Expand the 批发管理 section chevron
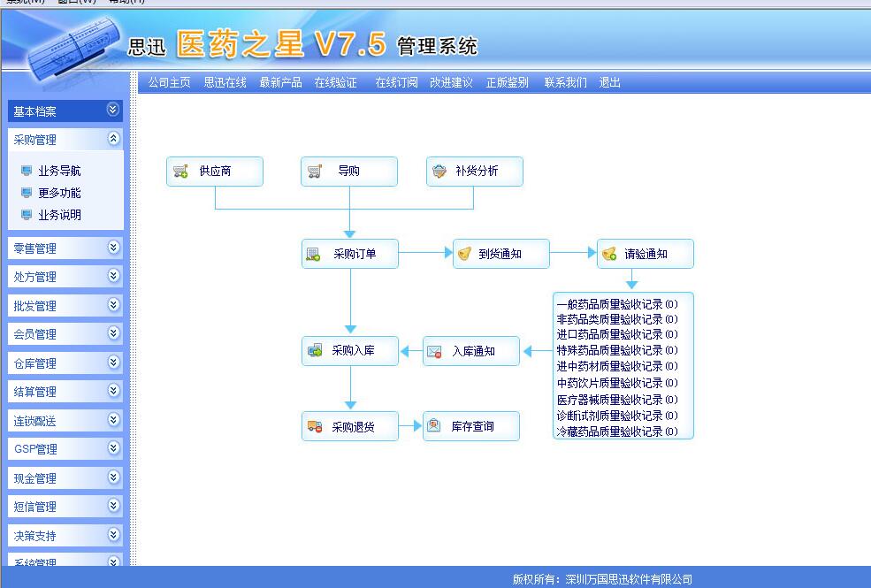The width and height of the screenshot is (871, 588). pos(113,304)
